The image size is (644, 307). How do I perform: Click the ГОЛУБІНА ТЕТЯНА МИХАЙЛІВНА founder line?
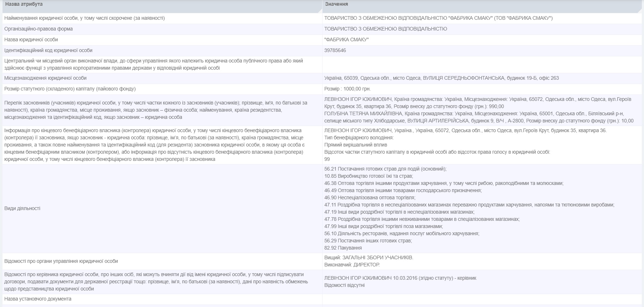[x=479, y=117]
